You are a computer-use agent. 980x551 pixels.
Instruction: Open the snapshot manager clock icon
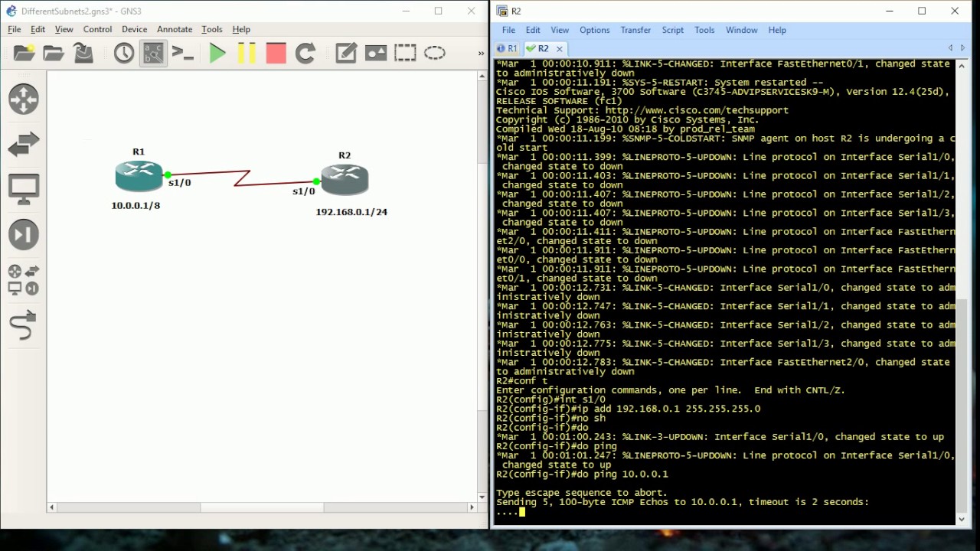click(124, 53)
